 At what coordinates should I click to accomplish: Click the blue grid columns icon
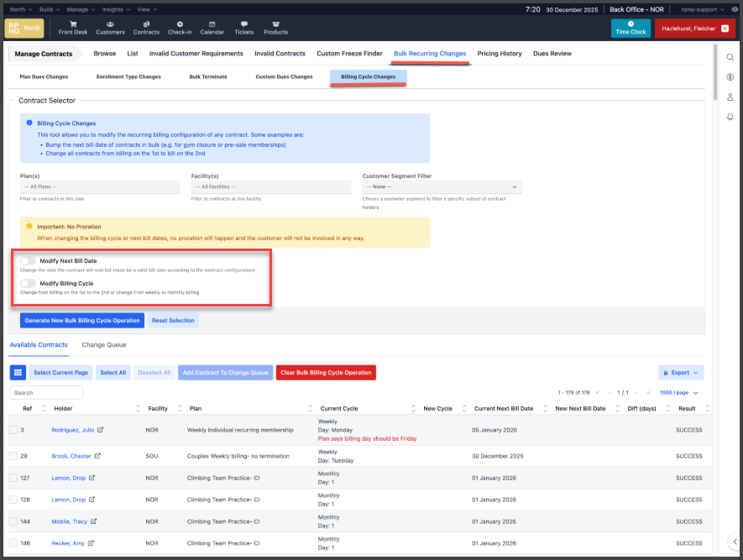(x=18, y=372)
